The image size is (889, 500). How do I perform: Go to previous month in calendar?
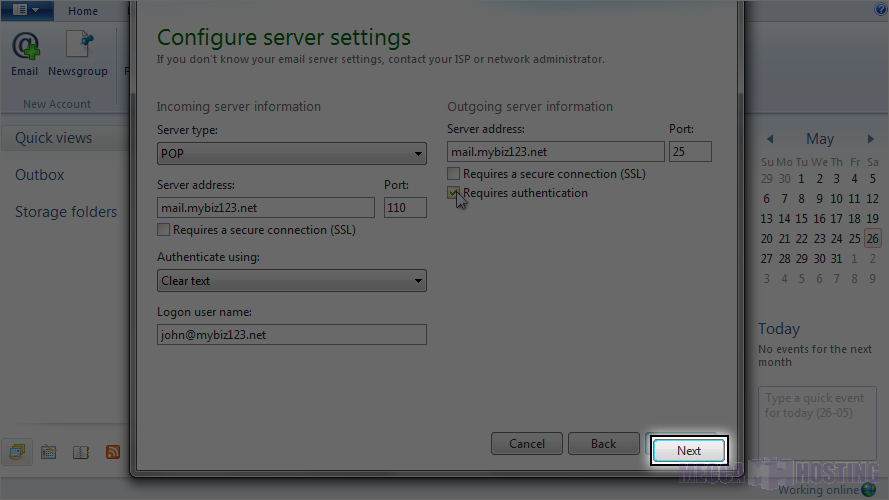pos(770,139)
